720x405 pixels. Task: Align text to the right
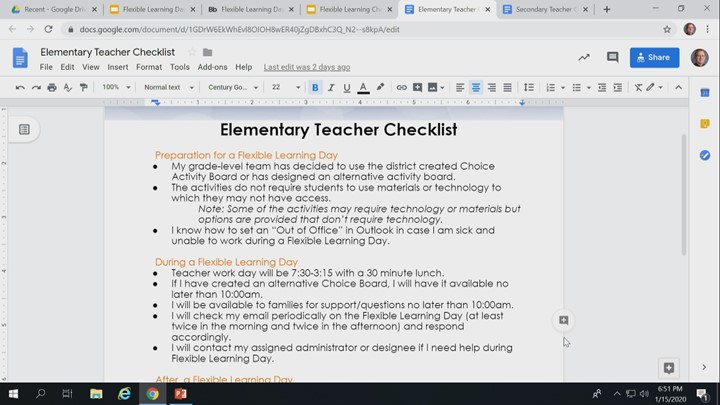491,87
